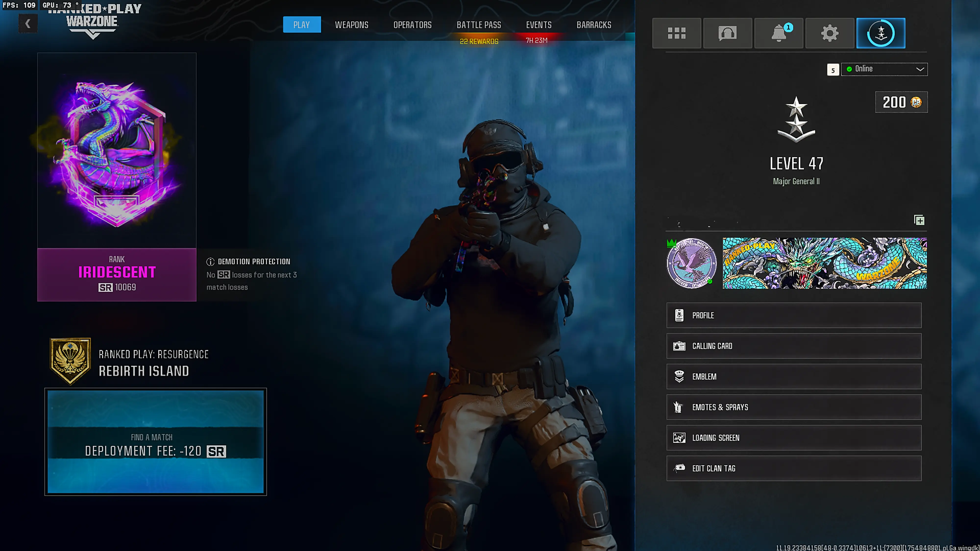Image resolution: width=980 pixels, height=551 pixels.
Task: Click the player rank profile icon
Action: pyautogui.click(x=881, y=33)
